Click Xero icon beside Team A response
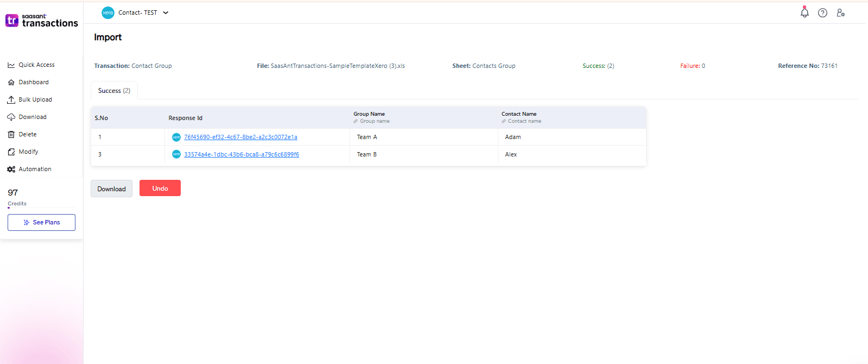Screen dimensions: 868x364 click(176, 137)
